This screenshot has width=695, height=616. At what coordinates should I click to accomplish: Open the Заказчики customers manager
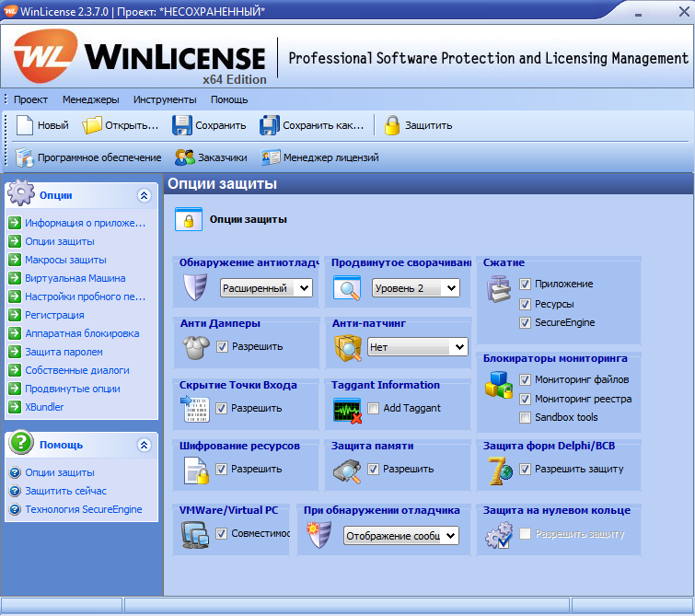click(184, 157)
